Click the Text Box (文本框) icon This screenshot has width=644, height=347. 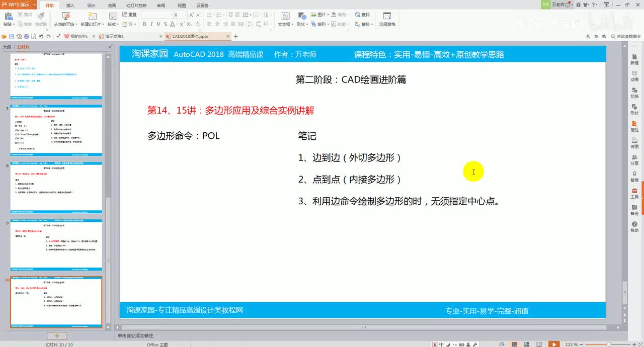(285, 17)
